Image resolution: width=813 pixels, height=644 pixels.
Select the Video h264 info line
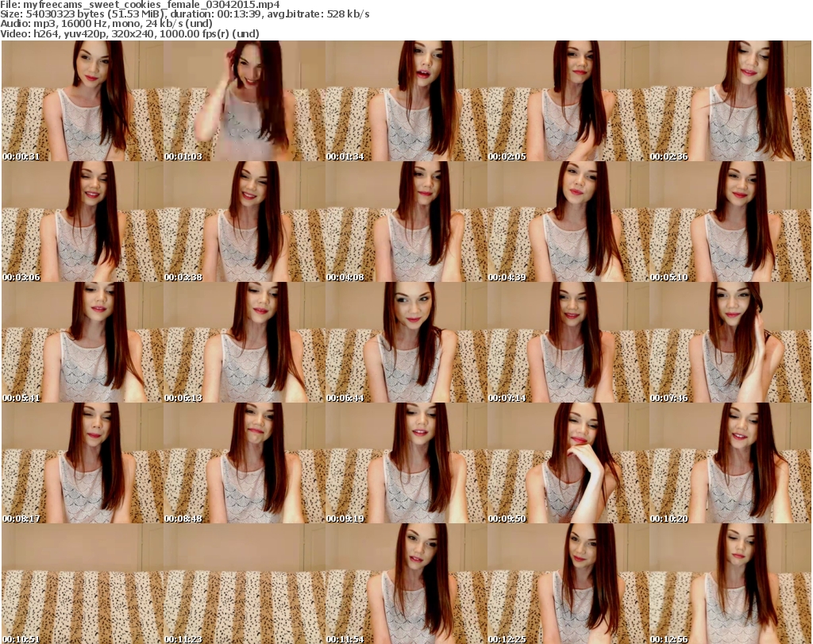[129, 33]
